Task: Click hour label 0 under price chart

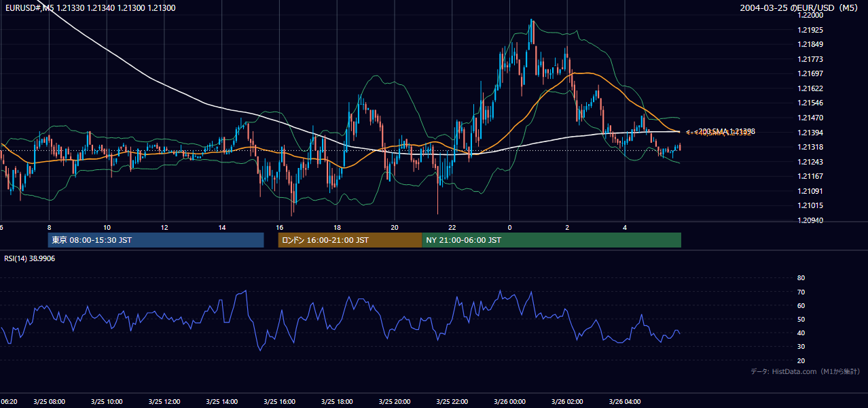Action: tap(509, 227)
